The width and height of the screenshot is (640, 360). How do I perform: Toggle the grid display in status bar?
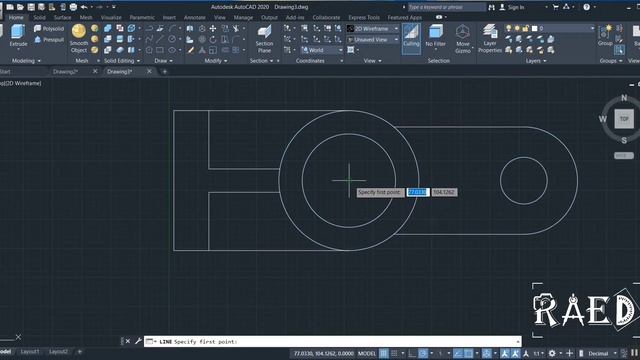coord(384,353)
